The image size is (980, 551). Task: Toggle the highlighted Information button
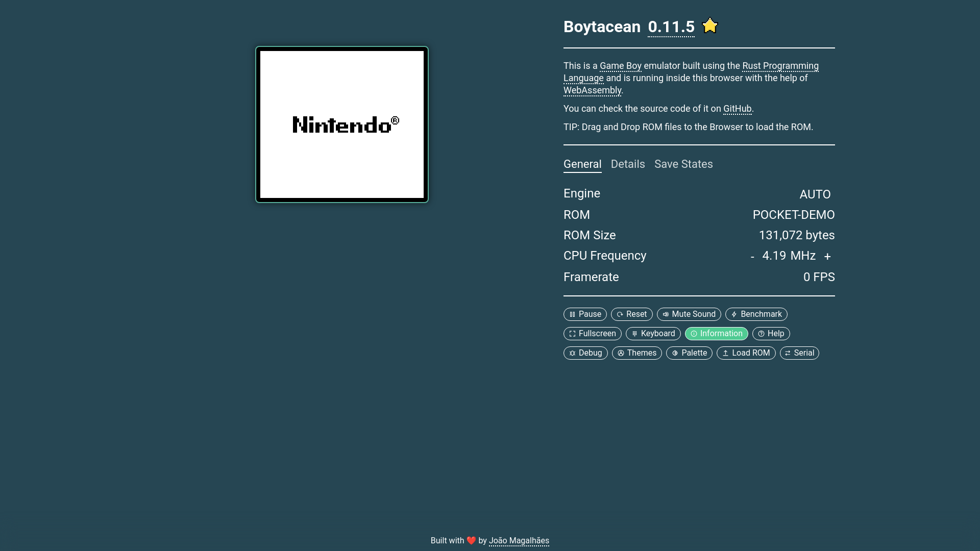[x=716, y=334]
